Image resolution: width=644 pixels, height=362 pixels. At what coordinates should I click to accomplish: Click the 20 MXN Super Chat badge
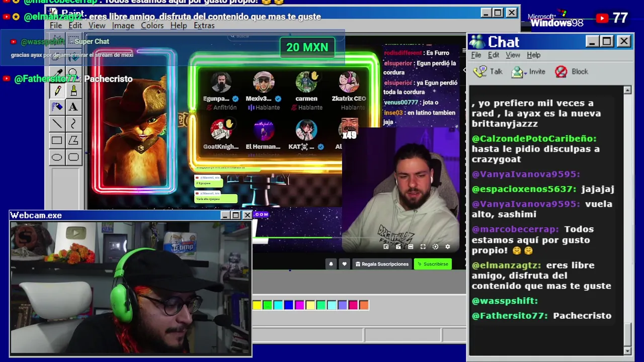tap(307, 47)
